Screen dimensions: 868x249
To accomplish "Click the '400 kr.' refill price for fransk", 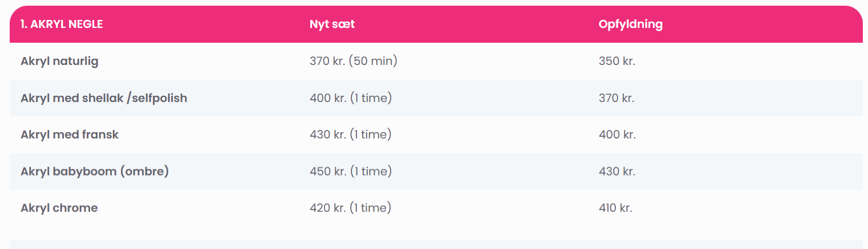I will point(617,135).
